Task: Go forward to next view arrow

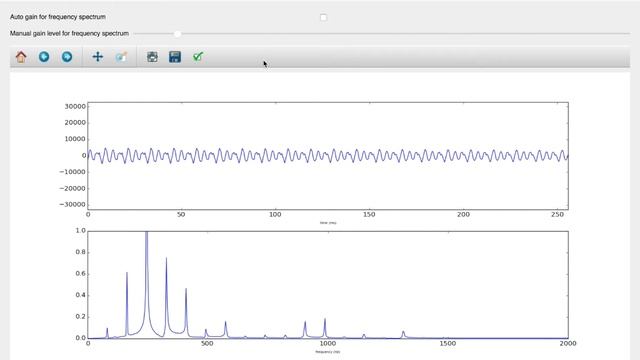Action: pyautogui.click(x=67, y=57)
